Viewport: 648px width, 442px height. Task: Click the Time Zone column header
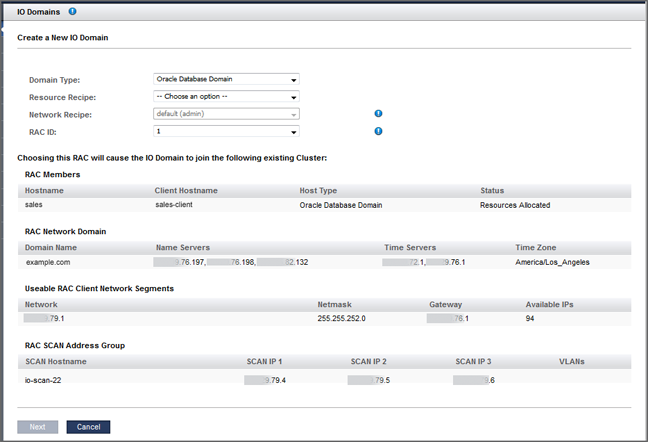click(536, 248)
